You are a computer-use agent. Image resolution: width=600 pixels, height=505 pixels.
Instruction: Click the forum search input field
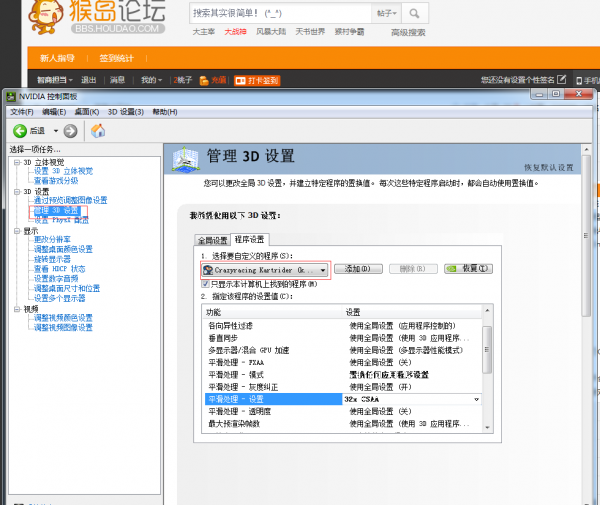coord(280,13)
